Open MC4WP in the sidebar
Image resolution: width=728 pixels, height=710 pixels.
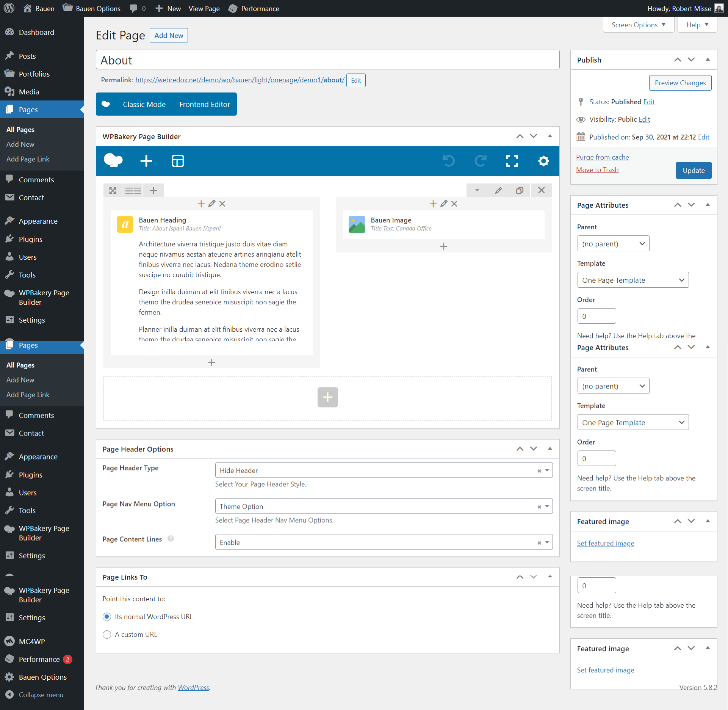click(32, 641)
